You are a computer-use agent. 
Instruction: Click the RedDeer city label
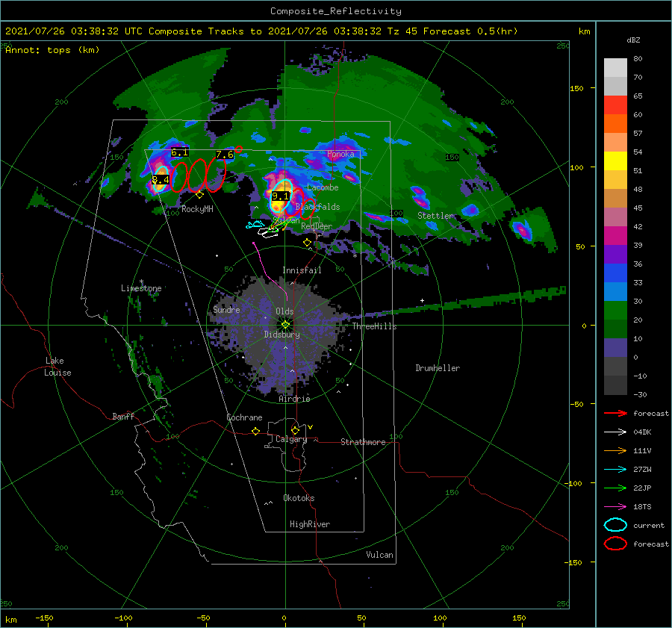[x=317, y=226]
